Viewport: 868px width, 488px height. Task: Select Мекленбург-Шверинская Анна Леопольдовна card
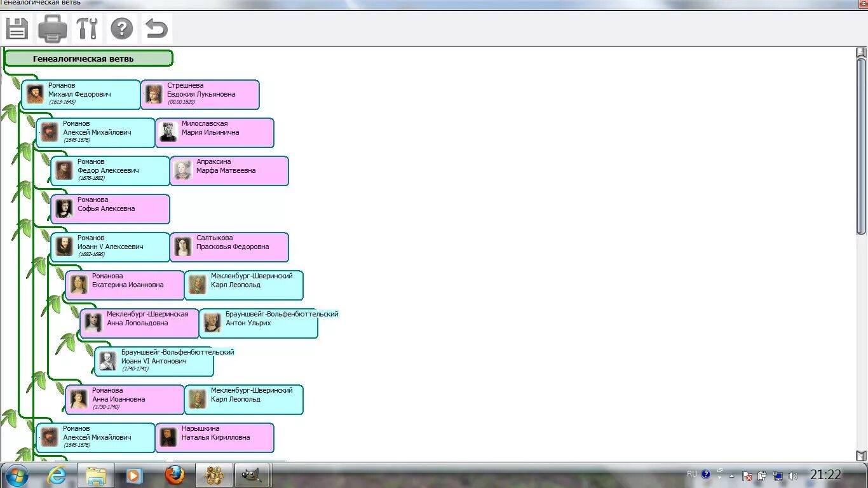tap(139, 323)
